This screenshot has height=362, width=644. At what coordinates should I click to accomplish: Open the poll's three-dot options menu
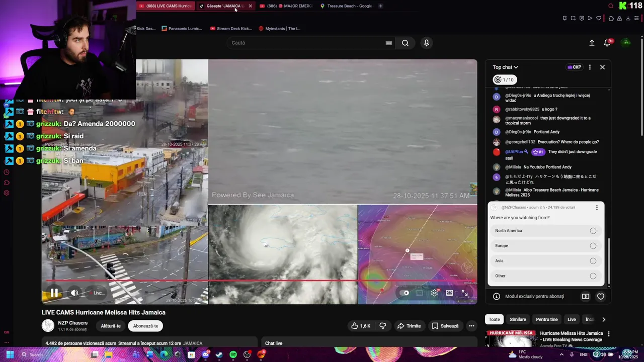click(597, 208)
